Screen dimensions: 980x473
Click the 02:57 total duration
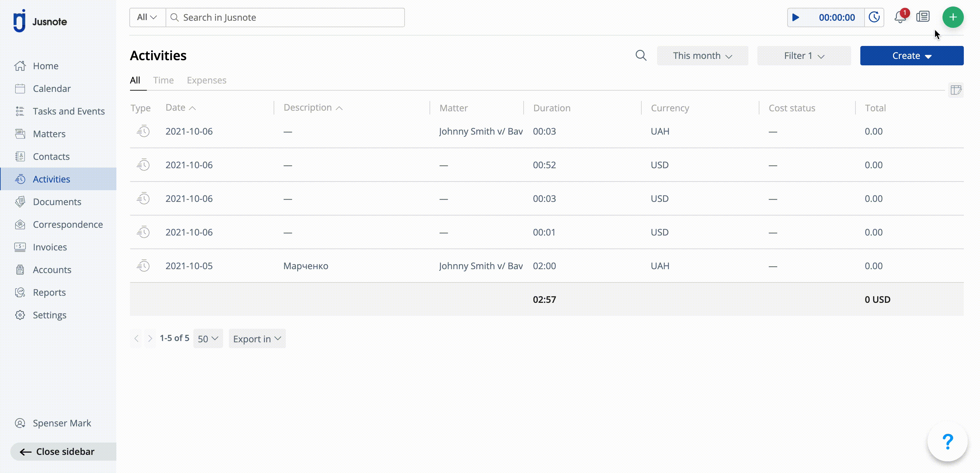(544, 300)
